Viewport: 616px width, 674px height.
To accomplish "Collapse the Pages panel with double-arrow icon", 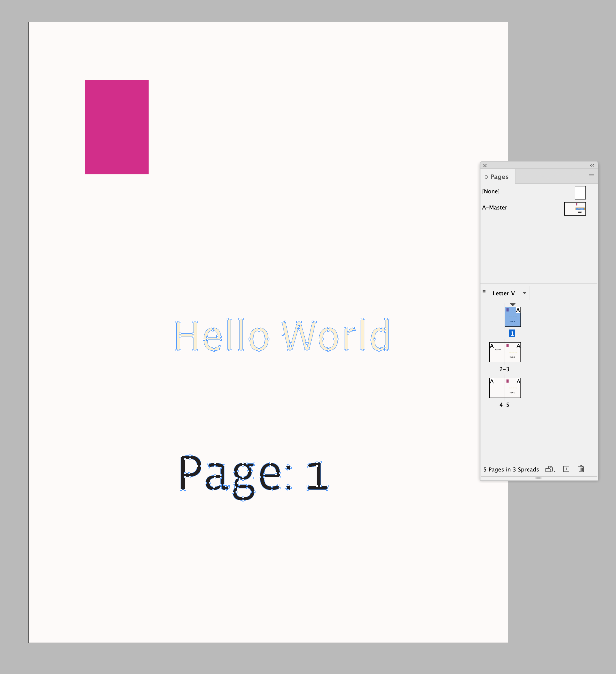I will coord(592,166).
